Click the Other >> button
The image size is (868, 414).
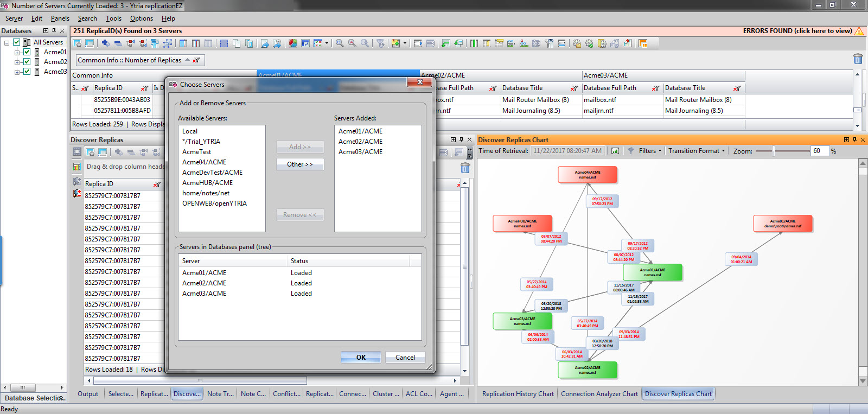(300, 164)
